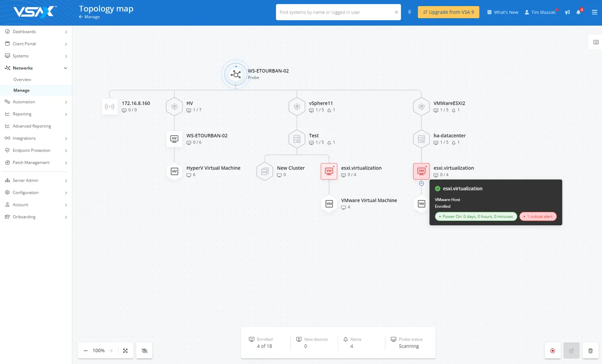Open the Overview submenu item
Screen dimensions: 602x364
click(22, 79)
